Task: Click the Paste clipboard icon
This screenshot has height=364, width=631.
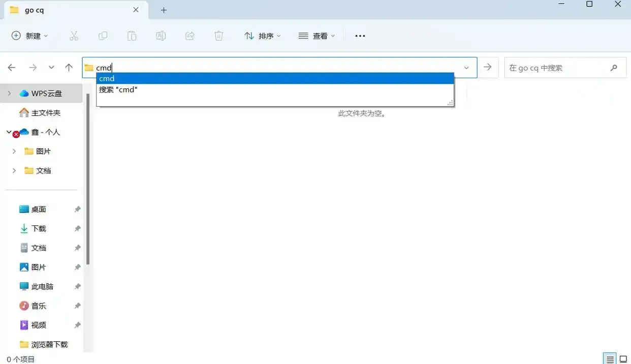Action: click(x=132, y=36)
